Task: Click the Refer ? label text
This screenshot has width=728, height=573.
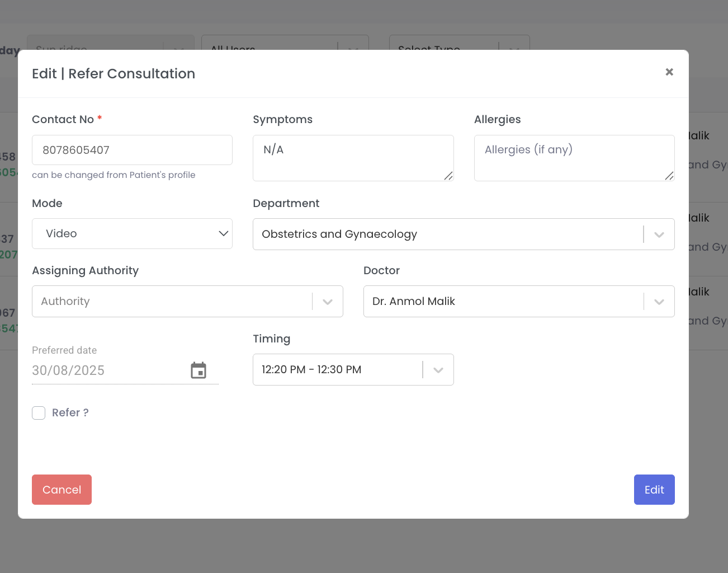Action: coord(70,413)
